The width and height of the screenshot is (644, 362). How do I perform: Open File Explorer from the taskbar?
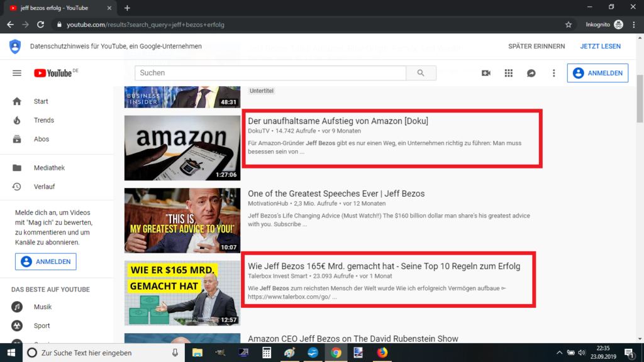[197, 353]
